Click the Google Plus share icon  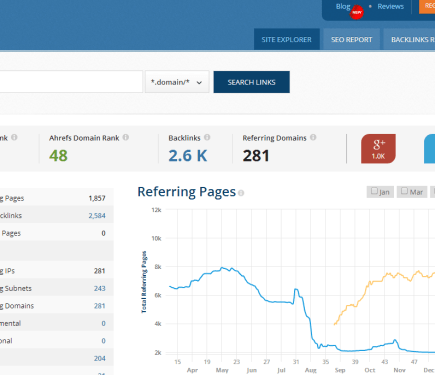[x=378, y=149]
